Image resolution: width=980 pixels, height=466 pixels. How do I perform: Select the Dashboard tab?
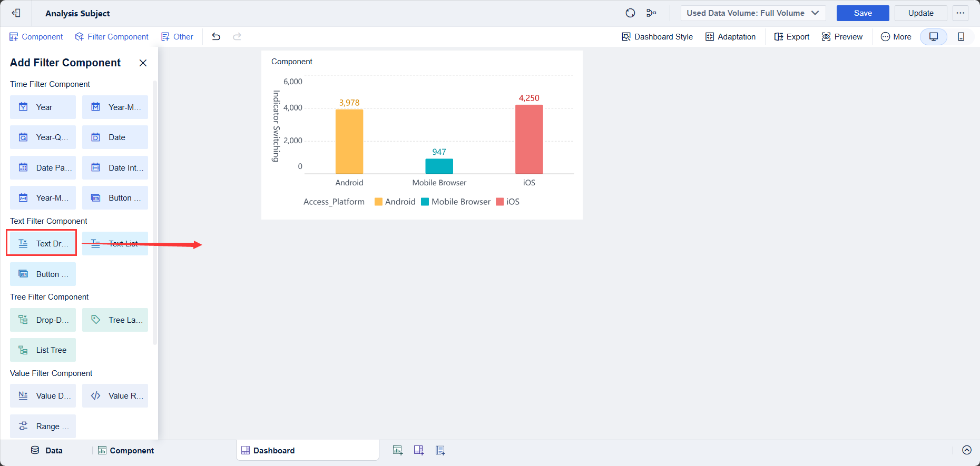[308, 451]
